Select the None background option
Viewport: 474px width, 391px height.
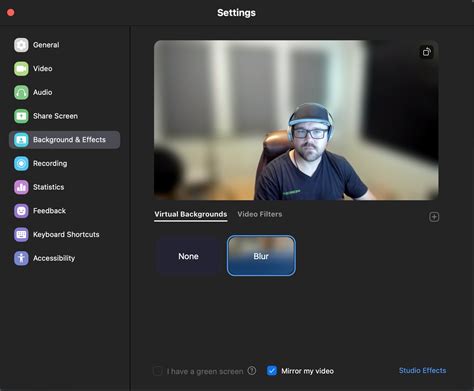[188, 256]
